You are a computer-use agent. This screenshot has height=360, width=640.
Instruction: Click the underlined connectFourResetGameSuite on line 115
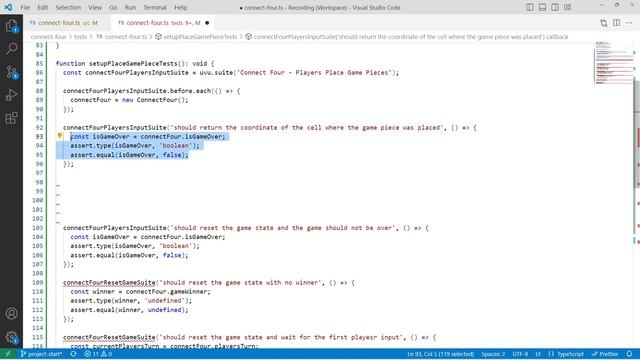[x=109, y=337]
